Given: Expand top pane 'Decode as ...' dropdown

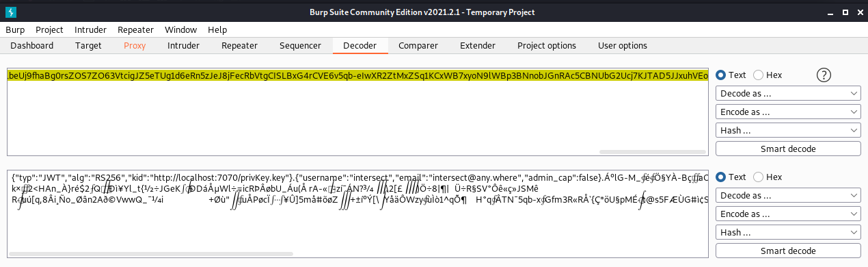Looking at the screenshot, I should click(x=788, y=93).
